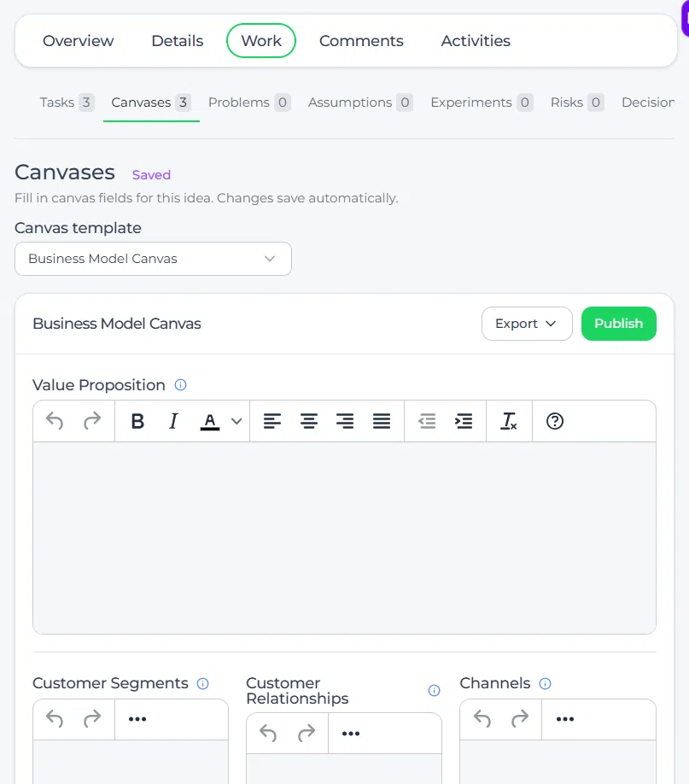This screenshot has width=689, height=784.
Task: Decrease indent in Value Proposition editor
Action: tap(427, 421)
